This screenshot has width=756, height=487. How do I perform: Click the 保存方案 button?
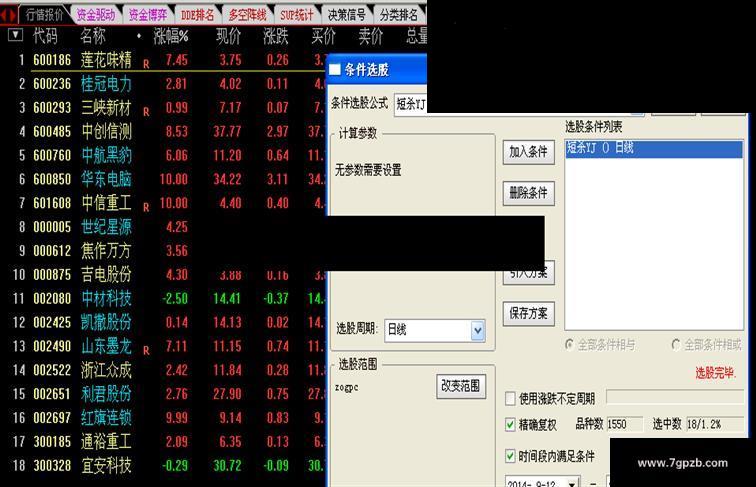[x=528, y=313]
